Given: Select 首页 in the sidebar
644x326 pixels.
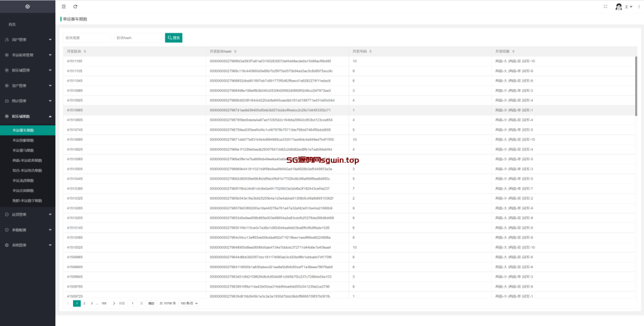Looking at the screenshot, I should [12, 24].
